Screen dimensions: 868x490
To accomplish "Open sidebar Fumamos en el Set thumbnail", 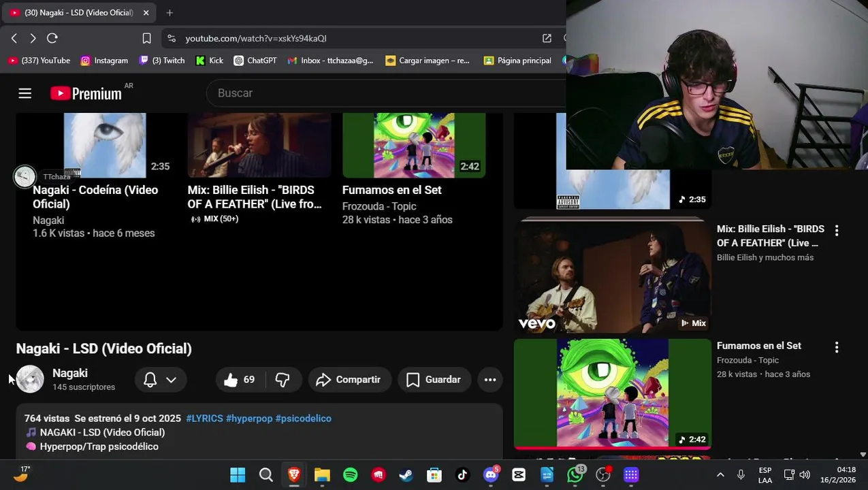I will coord(613,394).
